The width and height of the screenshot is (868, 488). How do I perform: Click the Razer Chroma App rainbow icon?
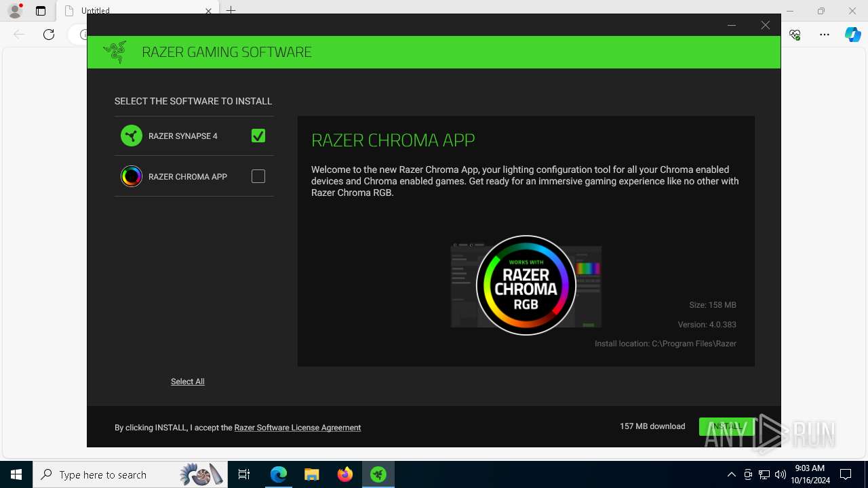(132, 176)
